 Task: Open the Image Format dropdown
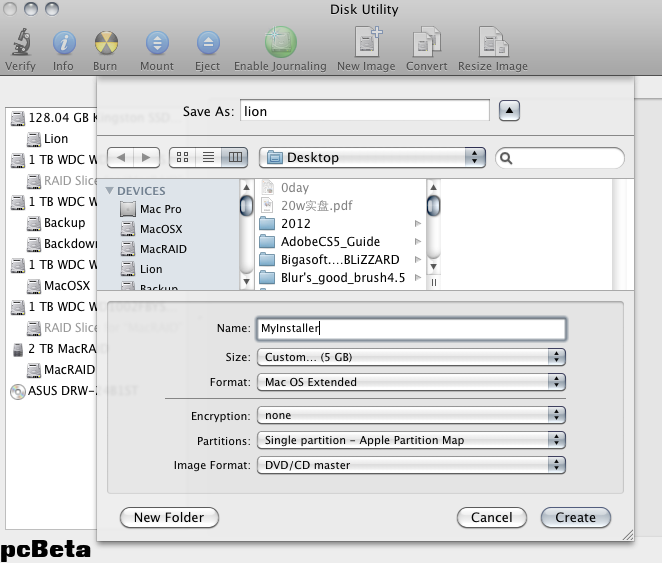(411, 466)
